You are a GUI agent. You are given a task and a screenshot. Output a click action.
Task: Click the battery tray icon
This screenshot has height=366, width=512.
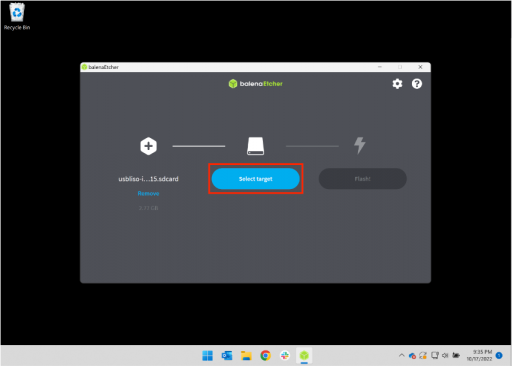(456, 356)
